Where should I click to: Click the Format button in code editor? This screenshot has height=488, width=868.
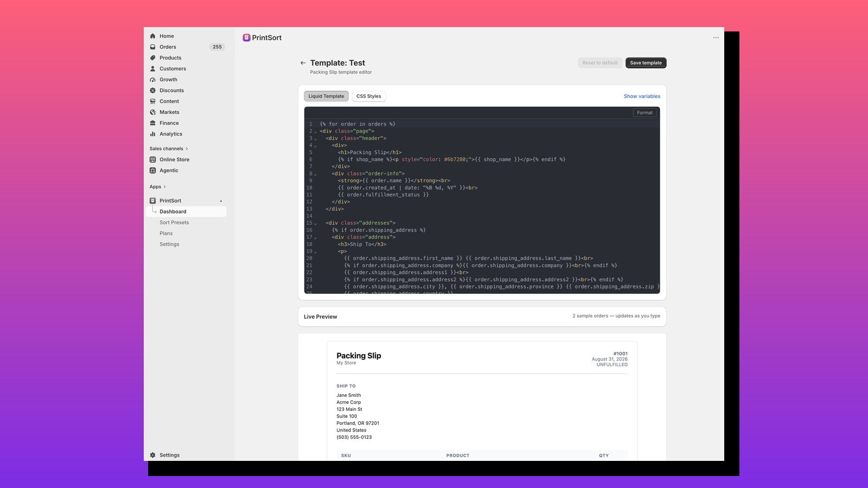coord(644,113)
